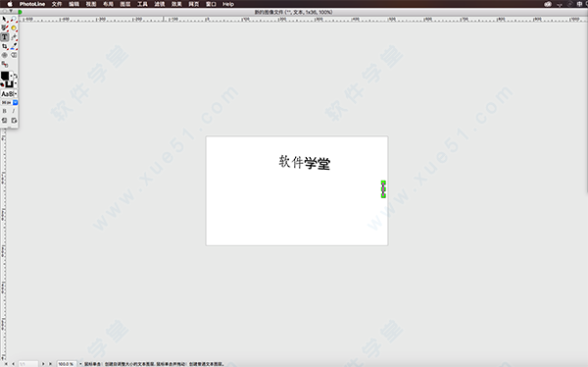Open the 网页 (Web) menu

tap(194, 4)
